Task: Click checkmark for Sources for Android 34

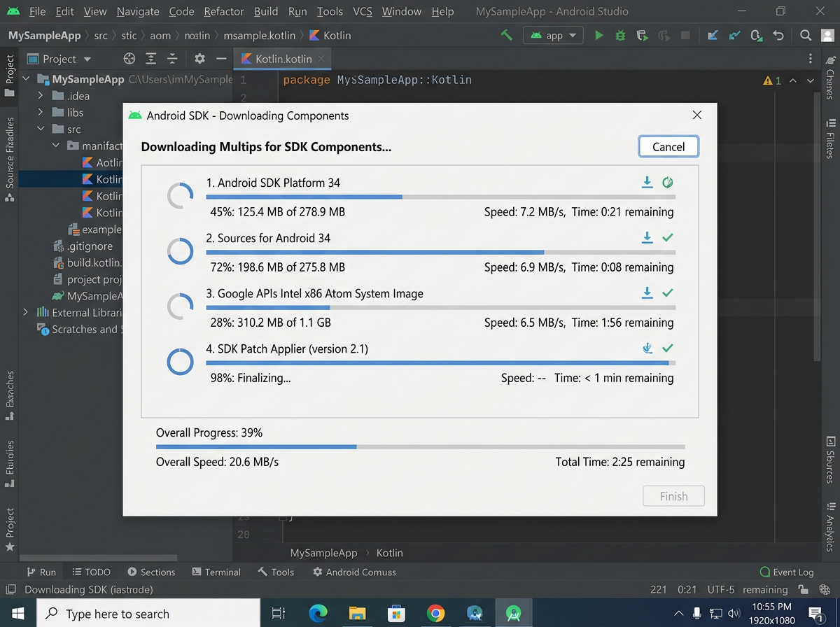Action: click(668, 238)
